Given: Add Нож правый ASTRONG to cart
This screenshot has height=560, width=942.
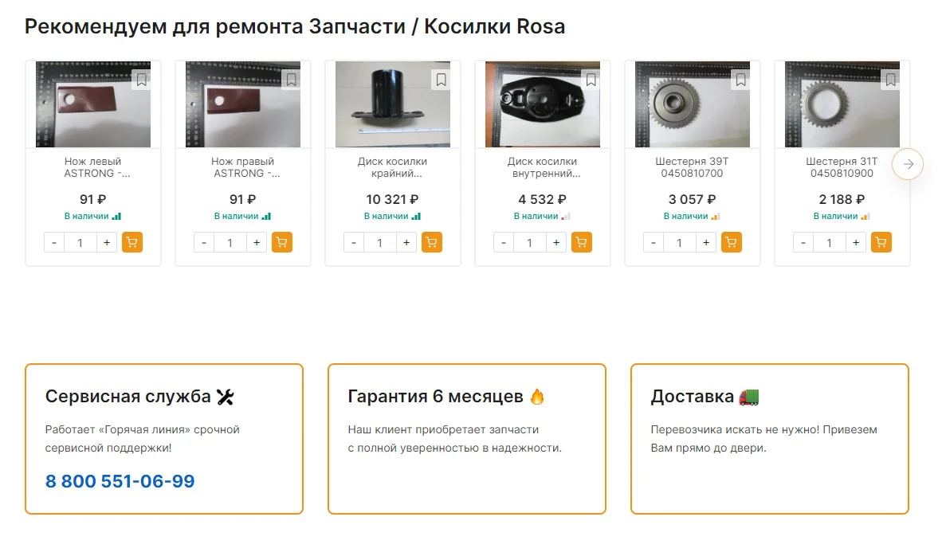Looking at the screenshot, I should (x=282, y=243).
